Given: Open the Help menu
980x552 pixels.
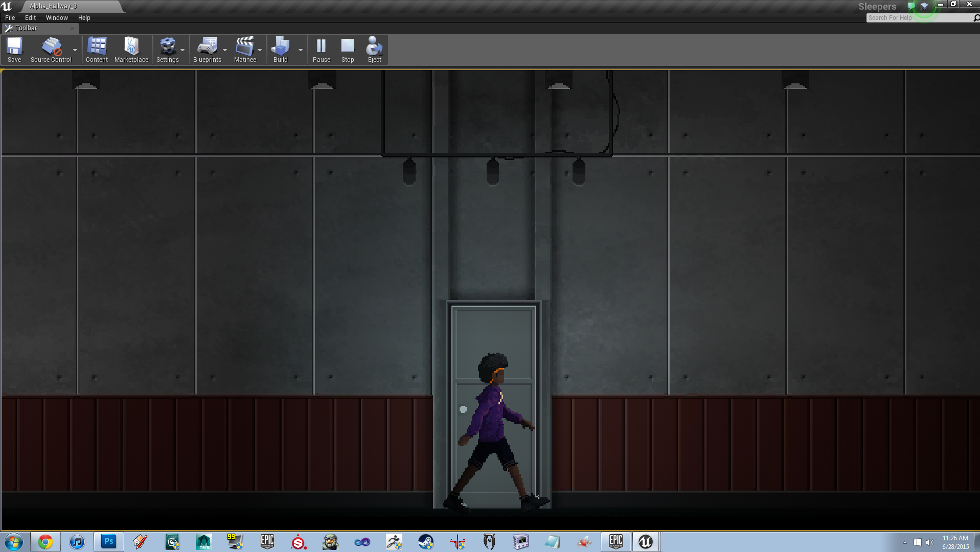Looking at the screenshot, I should click(x=84, y=17).
